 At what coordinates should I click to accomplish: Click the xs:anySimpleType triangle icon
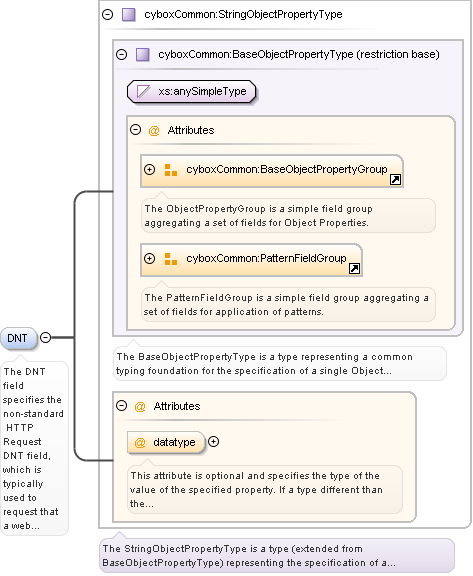(x=143, y=91)
